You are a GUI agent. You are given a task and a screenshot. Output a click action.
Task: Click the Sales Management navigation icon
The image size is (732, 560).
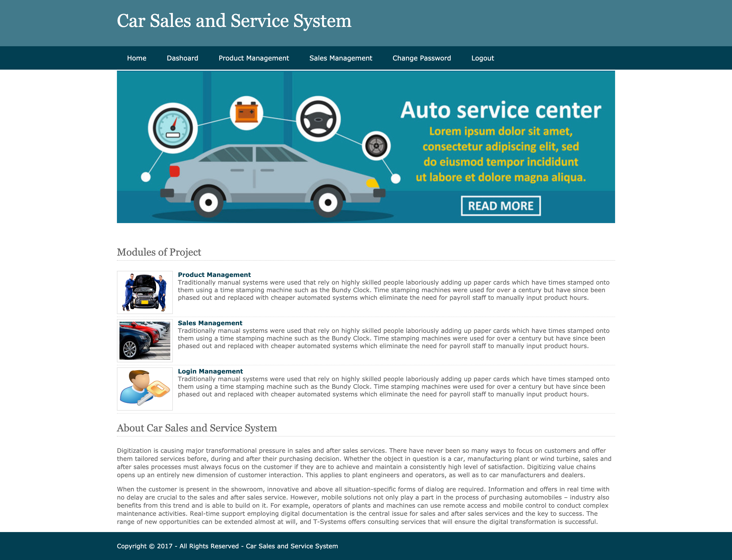[x=341, y=58]
